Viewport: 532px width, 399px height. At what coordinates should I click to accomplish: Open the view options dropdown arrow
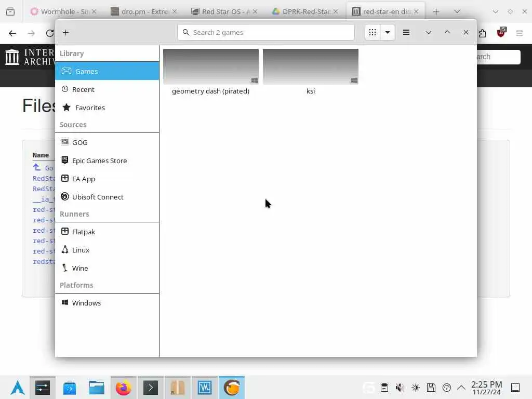388,33
